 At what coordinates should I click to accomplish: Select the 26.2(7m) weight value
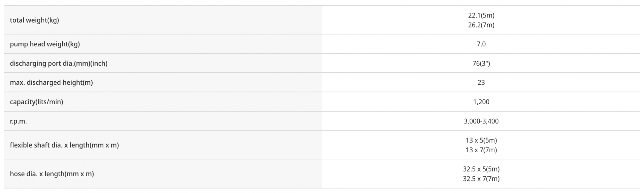pyautogui.click(x=481, y=25)
